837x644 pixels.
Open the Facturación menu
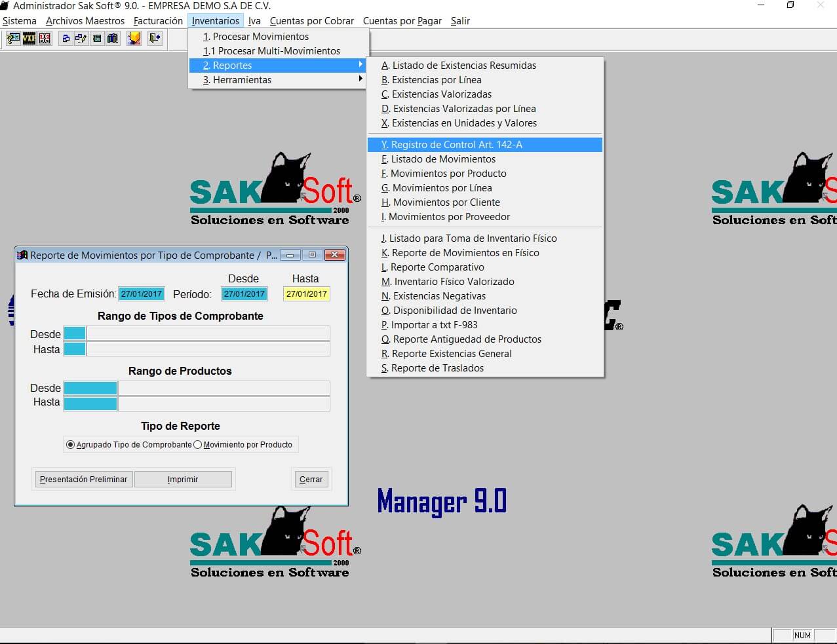point(158,21)
